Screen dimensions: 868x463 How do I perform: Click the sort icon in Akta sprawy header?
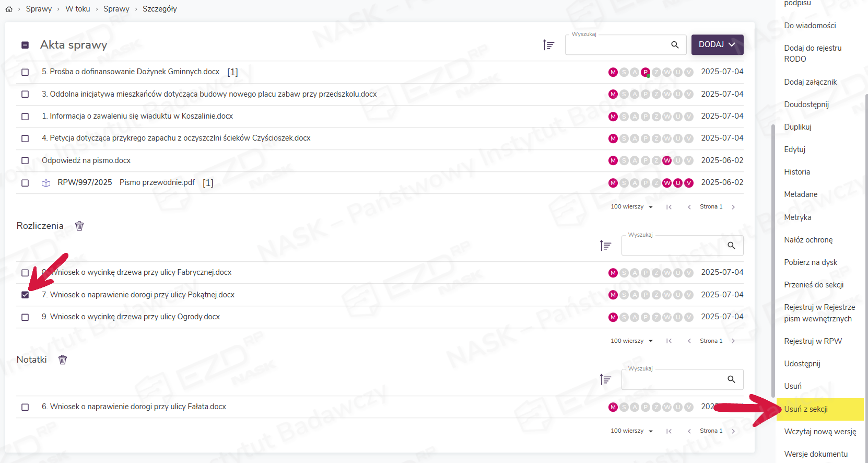[548, 45]
